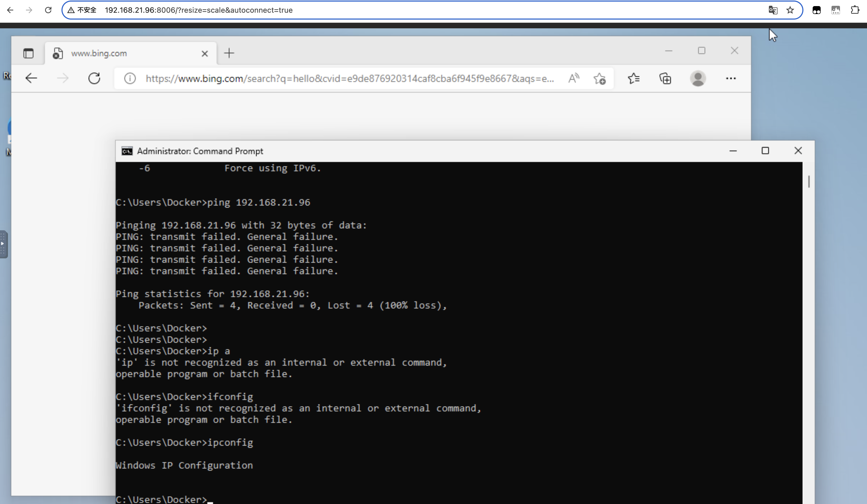This screenshot has width=867, height=504.
Task: Click the outer browser translate icon
Action: click(x=773, y=10)
